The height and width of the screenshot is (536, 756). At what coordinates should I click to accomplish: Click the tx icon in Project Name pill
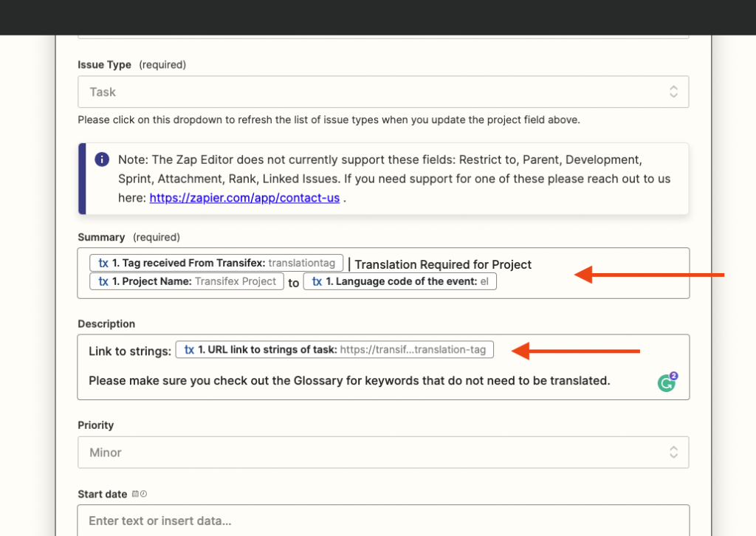pyautogui.click(x=103, y=281)
